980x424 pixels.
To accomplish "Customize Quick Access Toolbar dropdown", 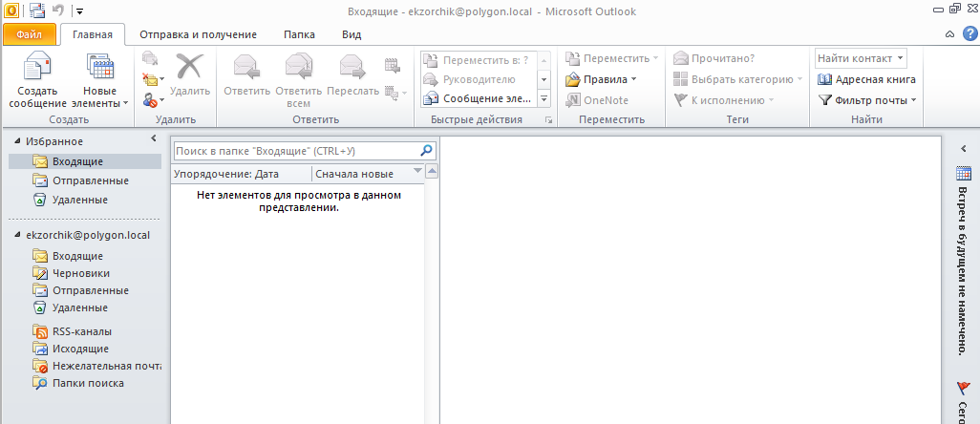I will click(x=79, y=11).
